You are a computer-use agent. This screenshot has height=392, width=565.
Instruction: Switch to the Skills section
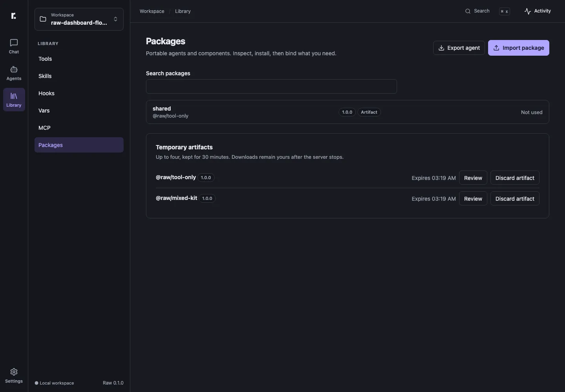click(x=79, y=76)
